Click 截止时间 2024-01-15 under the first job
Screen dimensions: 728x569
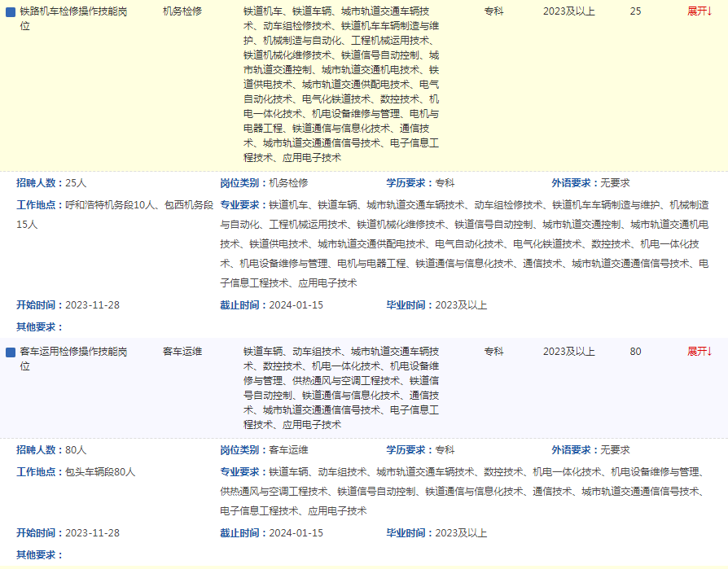tap(271, 305)
